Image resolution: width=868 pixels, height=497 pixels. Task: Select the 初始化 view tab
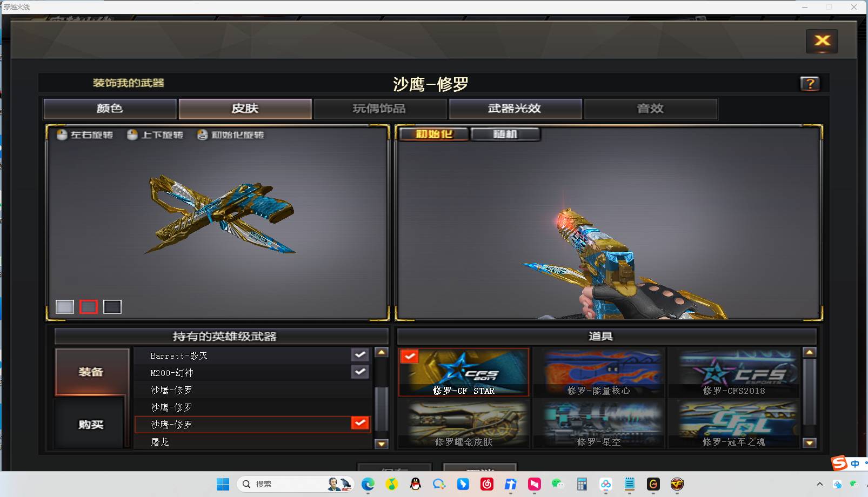click(x=434, y=134)
